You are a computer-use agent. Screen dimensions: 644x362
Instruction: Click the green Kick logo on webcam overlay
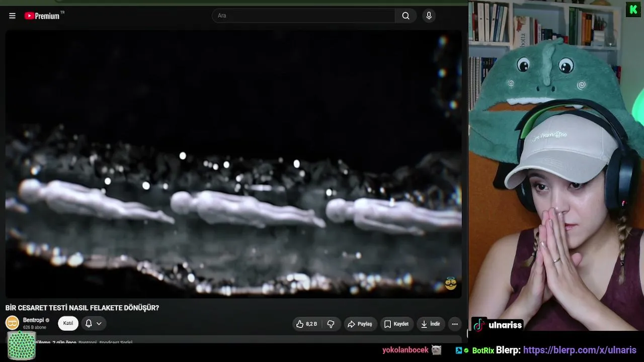pos(633,10)
